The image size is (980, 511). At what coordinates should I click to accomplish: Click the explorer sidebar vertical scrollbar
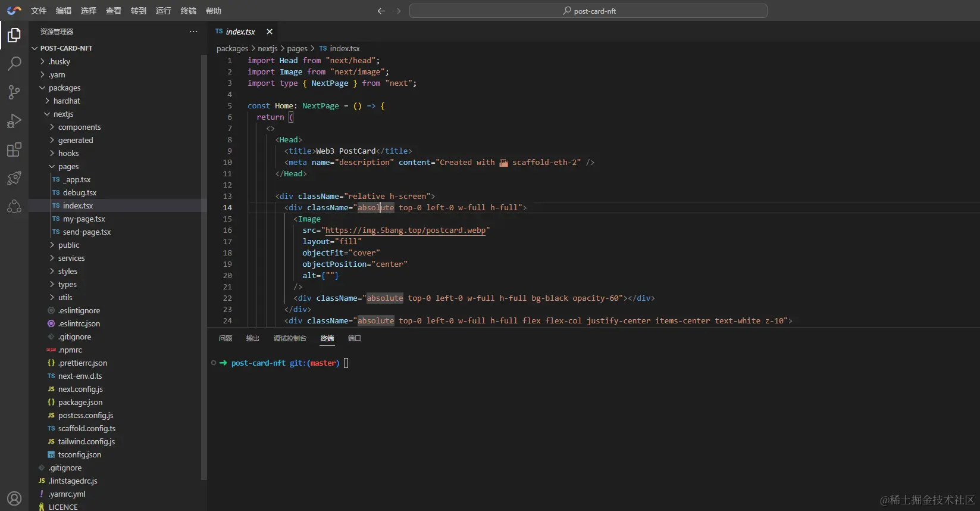pyautogui.click(x=204, y=267)
